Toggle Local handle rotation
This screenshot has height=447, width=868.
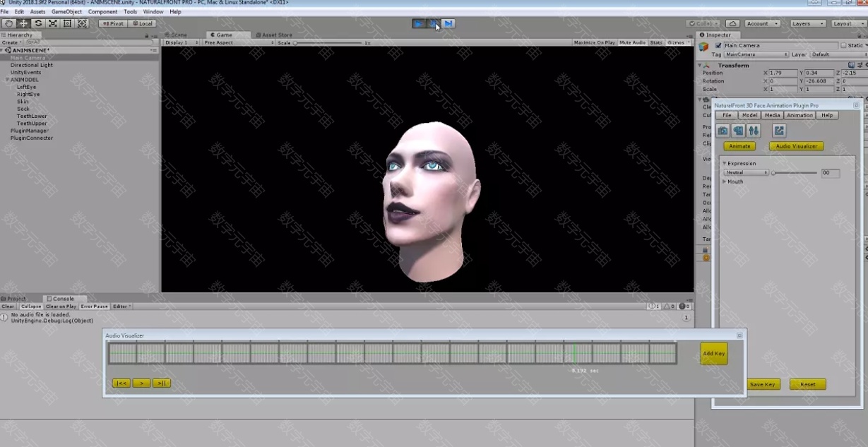[143, 23]
